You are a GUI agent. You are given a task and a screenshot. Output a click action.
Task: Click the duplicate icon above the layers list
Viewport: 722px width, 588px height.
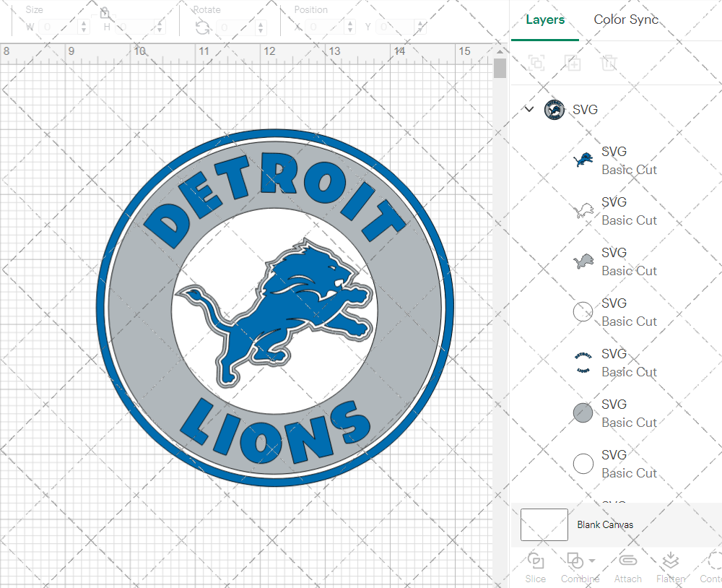573,64
